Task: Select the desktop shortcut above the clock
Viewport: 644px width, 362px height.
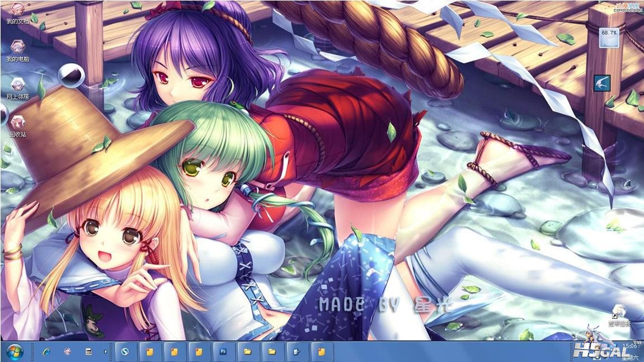Action: pos(619,314)
